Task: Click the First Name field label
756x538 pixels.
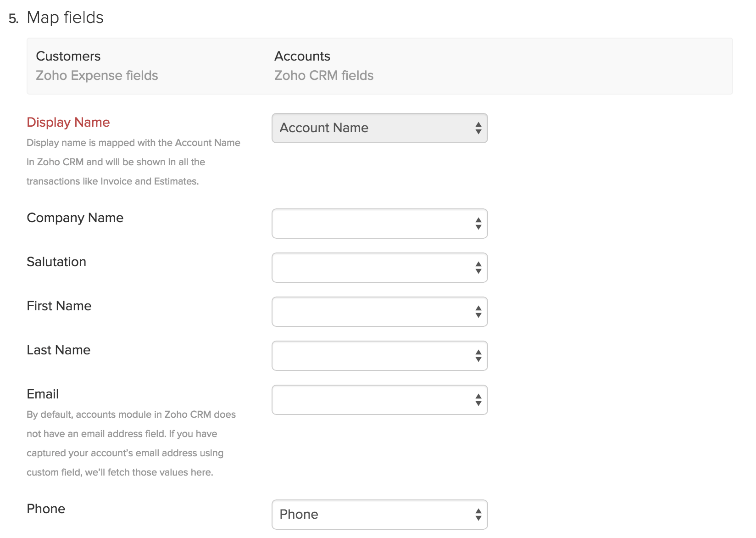Action: (59, 306)
